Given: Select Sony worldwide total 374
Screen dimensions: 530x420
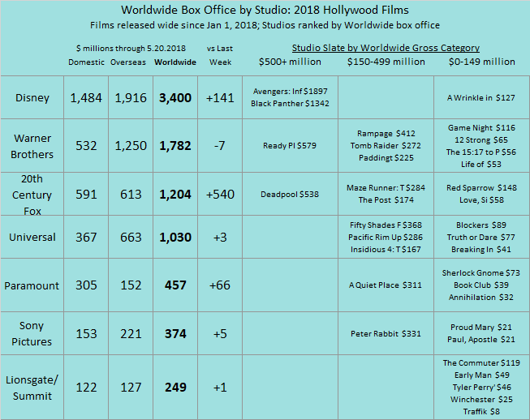Looking at the screenshot, I should (175, 334).
